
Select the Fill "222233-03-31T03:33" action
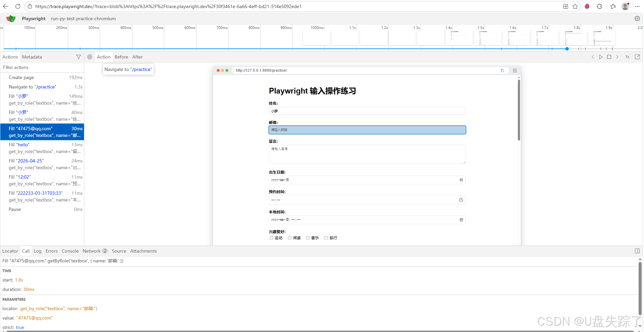click(42, 196)
